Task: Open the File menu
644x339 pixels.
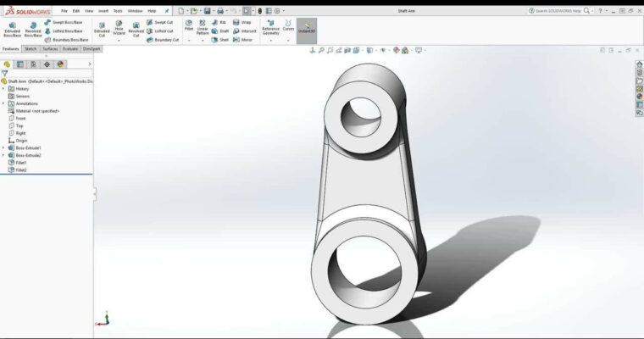Action: point(64,11)
